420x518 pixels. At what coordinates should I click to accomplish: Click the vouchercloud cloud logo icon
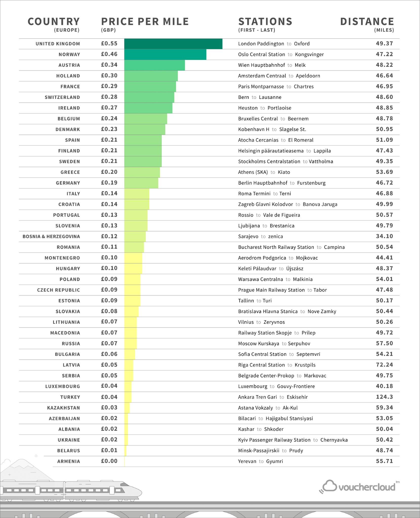pyautogui.click(x=328, y=487)
